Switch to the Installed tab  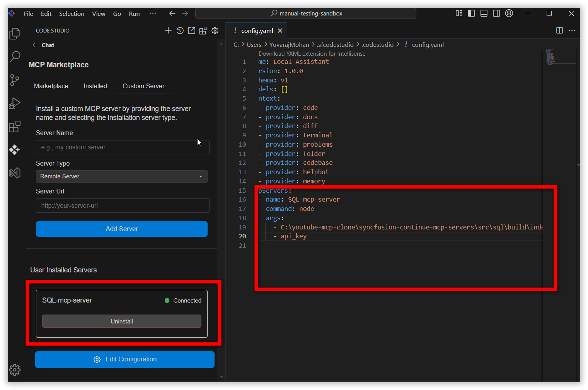click(95, 86)
